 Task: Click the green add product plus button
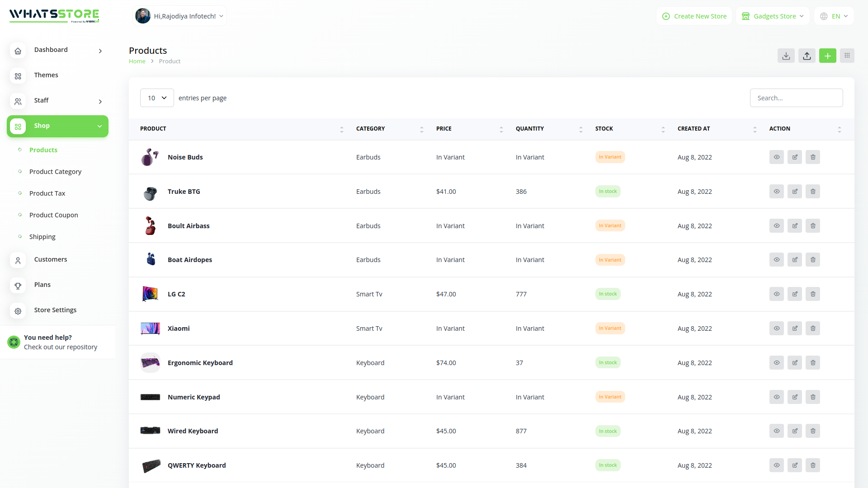point(827,56)
